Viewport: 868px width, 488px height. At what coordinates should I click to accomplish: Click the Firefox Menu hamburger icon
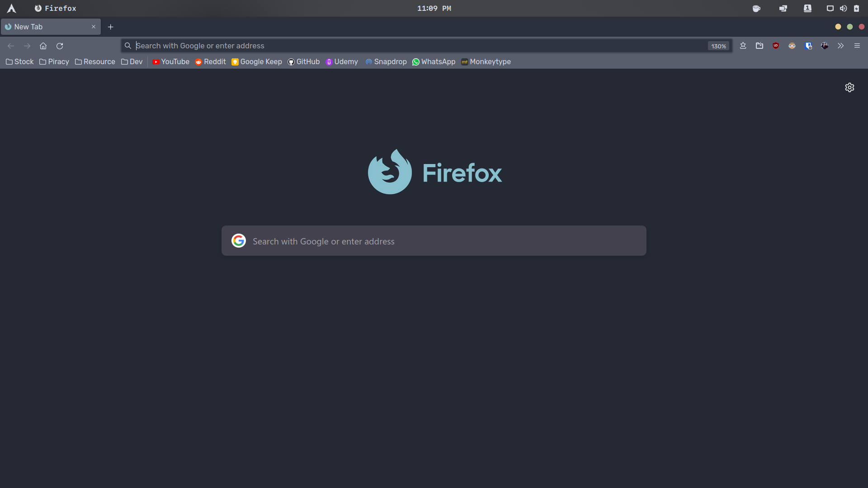pyautogui.click(x=857, y=46)
